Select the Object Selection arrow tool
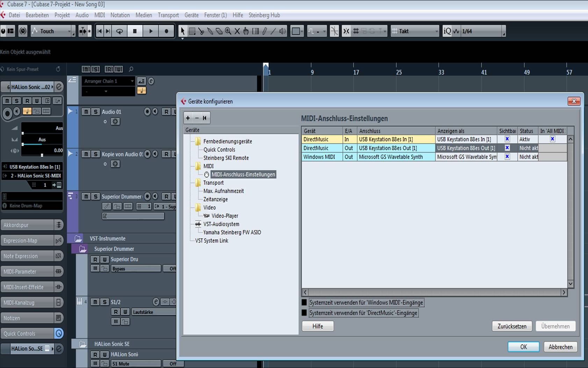The height and width of the screenshot is (368, 588). (182, 31)
